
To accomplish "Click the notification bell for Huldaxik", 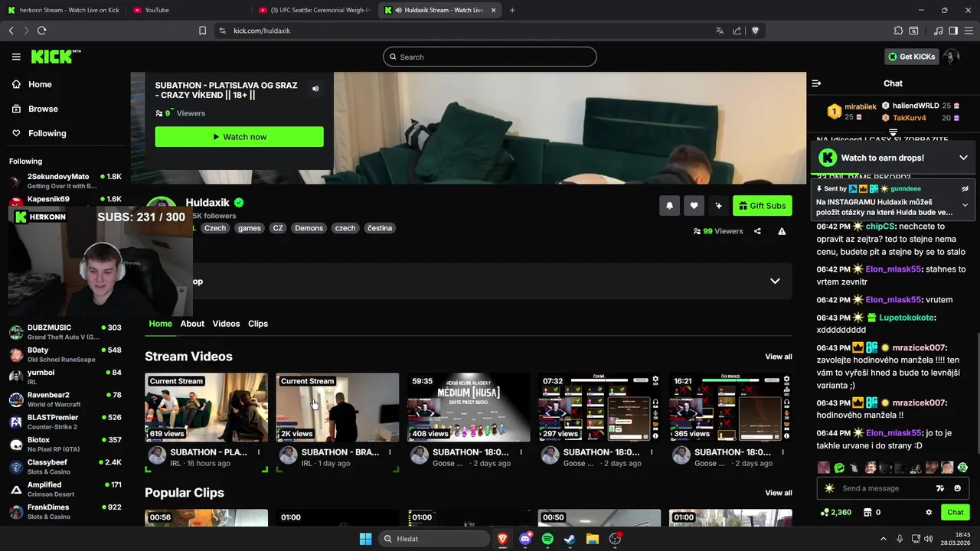I will tap(669, 206).
